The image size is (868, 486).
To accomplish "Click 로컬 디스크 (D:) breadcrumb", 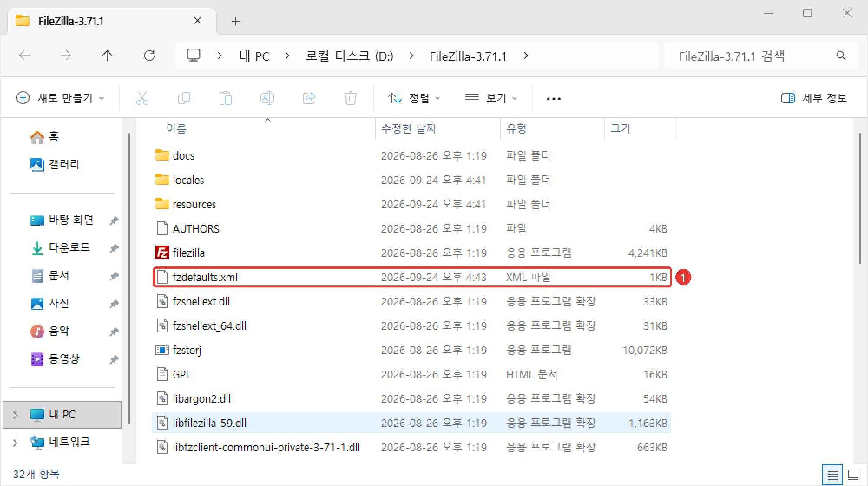I will [x=349, y=56].
